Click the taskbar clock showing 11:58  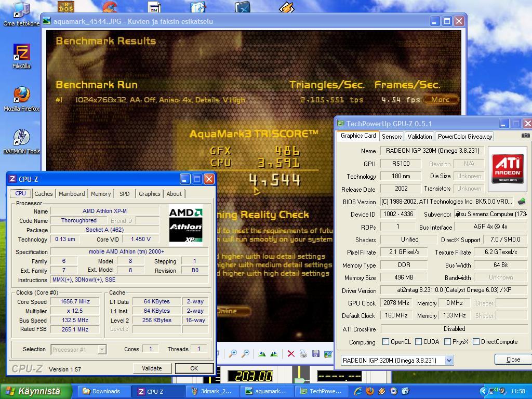click(x=518, y=391)
